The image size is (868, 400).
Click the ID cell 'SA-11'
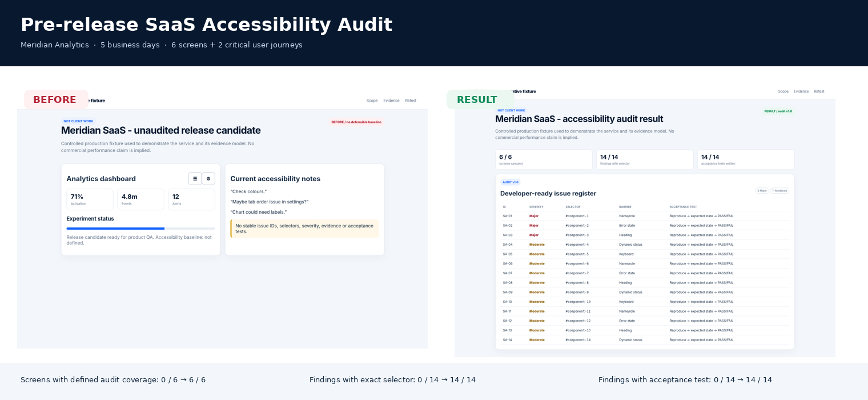(x=507, y=311)
